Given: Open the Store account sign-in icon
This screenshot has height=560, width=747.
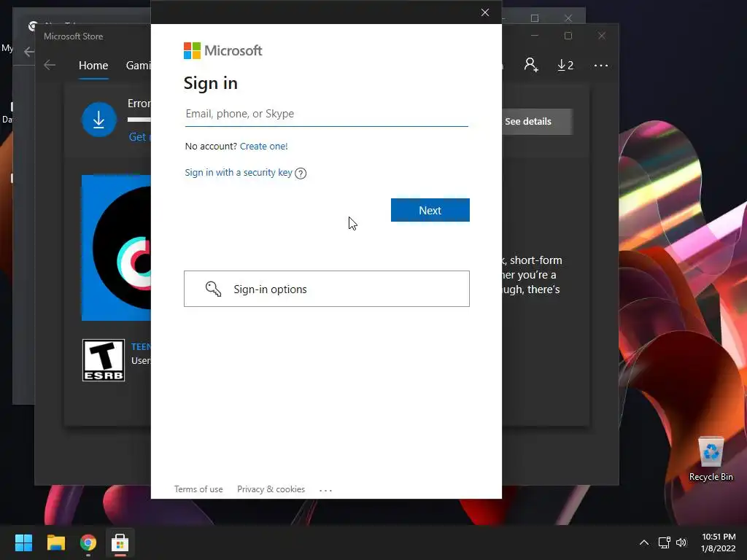Looking at the screenshot, I should pos(531,65).
